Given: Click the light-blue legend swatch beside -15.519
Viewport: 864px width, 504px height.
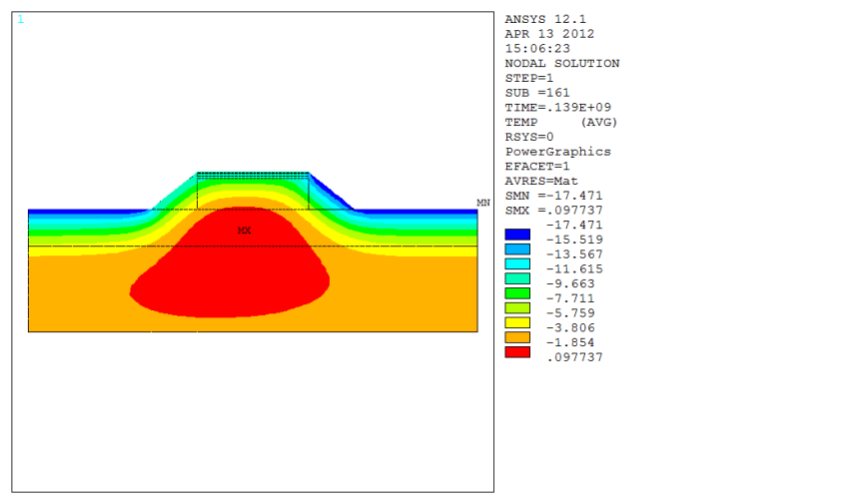Looking at the screenshot, I should click(517, 249).
